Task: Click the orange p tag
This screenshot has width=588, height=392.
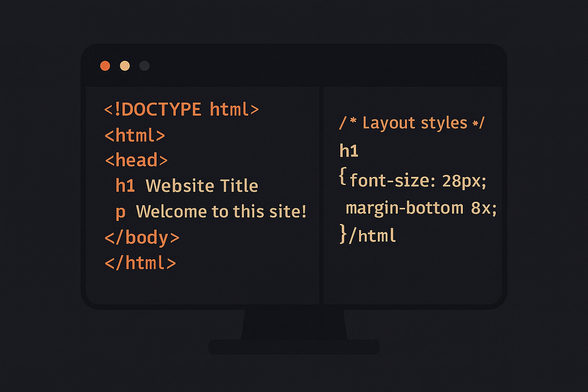Action: (x=120, y=212)
